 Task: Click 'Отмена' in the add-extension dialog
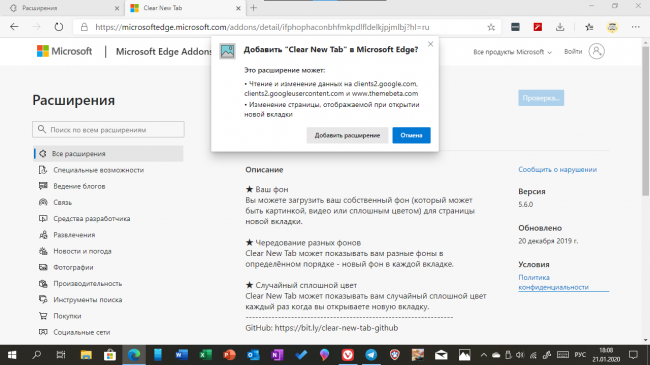[411, 135]
